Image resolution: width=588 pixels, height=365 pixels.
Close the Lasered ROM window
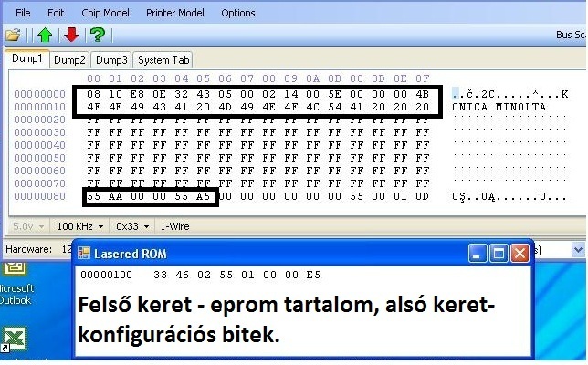tap(520, 253)
